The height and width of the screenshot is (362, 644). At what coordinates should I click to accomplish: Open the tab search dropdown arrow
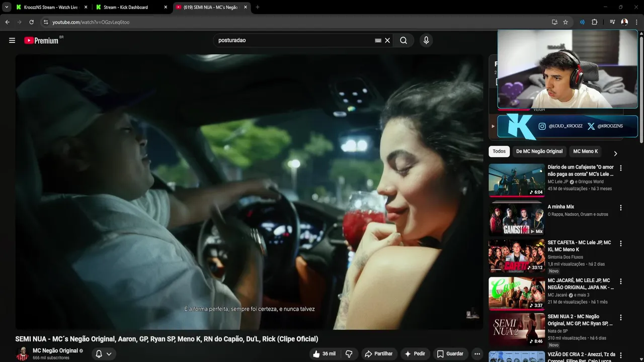pyautogui.click(x=7, y=8)
